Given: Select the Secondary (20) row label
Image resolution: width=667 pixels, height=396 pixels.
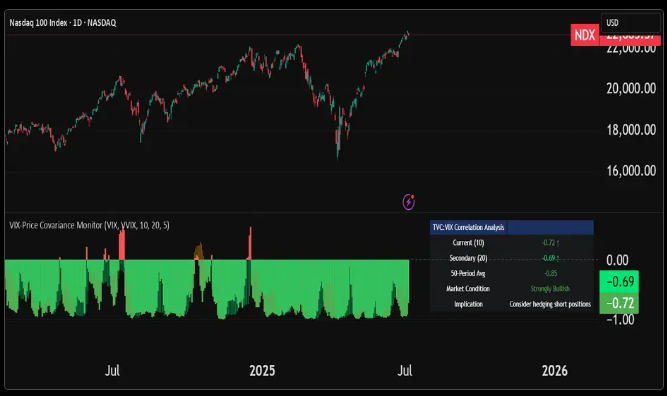Looking at the screenshot, I should click(468, 258).
